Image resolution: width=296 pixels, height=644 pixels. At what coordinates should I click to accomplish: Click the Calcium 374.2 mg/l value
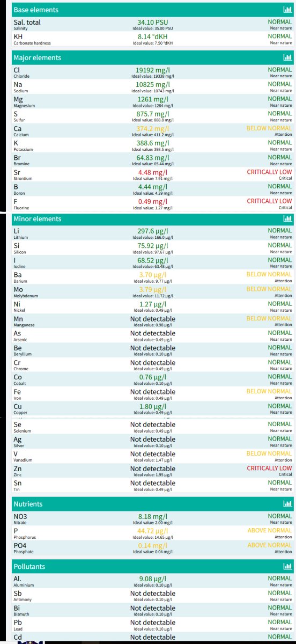(153, 128)
